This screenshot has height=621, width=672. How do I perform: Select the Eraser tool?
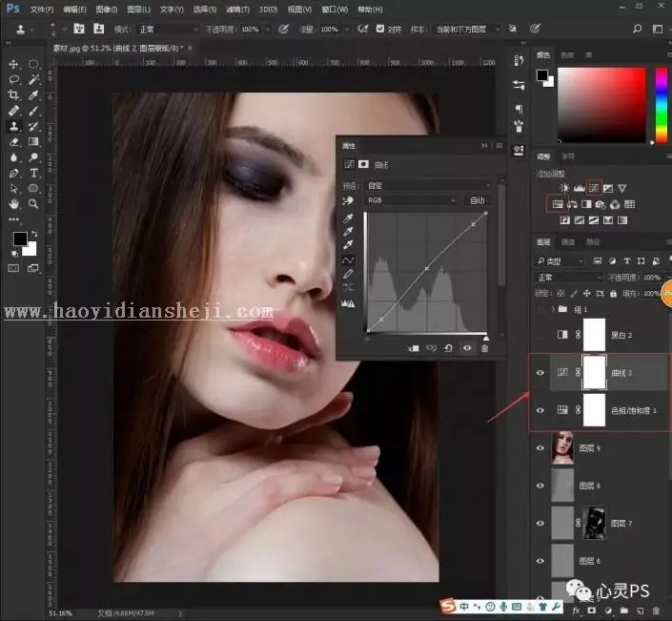(x=13, y=141)
